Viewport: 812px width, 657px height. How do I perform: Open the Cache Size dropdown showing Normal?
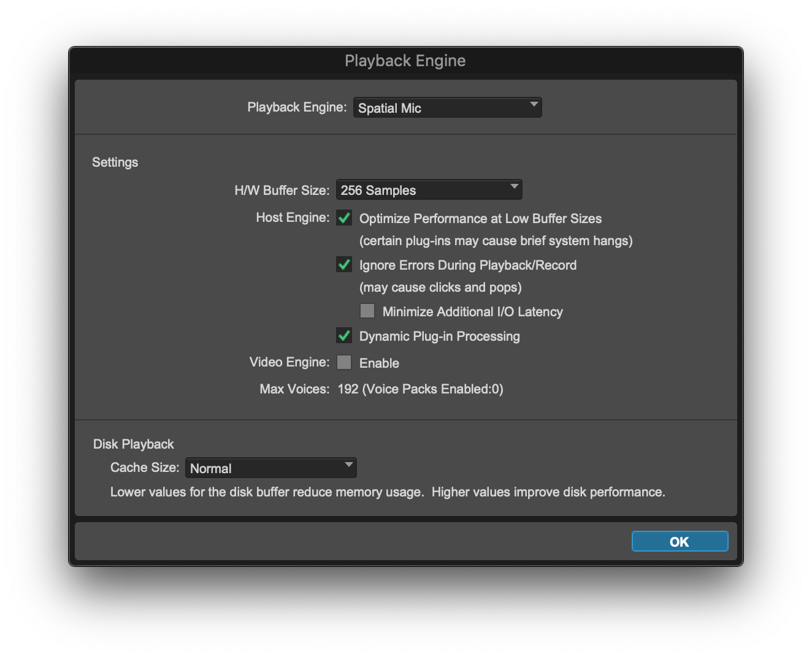point(271,467)
